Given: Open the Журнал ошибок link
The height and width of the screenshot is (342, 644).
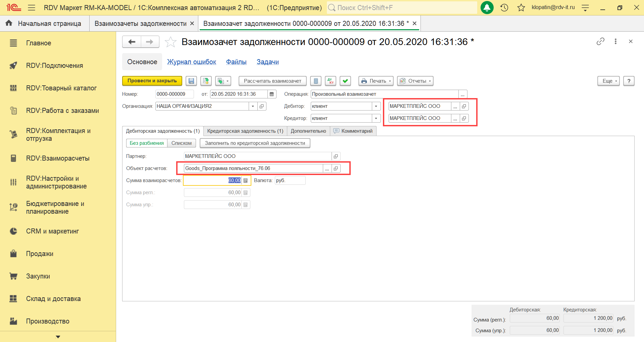Looking at the screenshot, I should tap(192, 62).
